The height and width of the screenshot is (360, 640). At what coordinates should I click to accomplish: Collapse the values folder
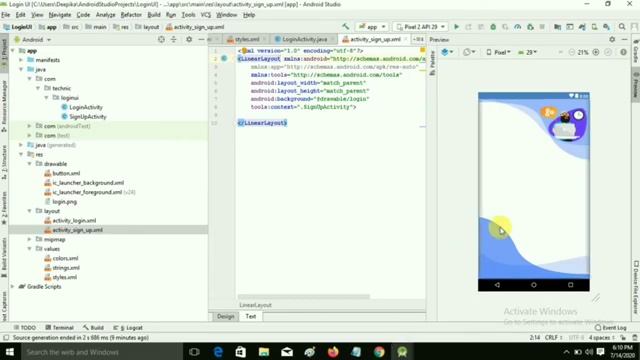[29, 249]
